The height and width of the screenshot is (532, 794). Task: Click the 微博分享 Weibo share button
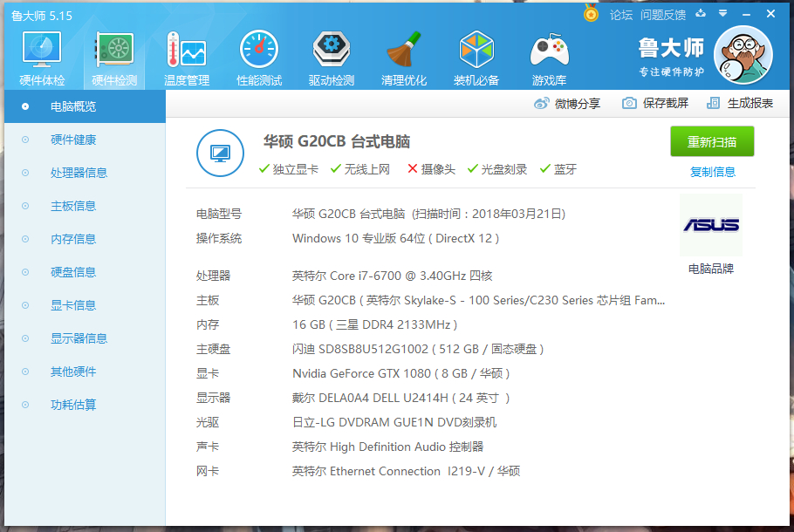pyautogui.click(x=567, y=103)
